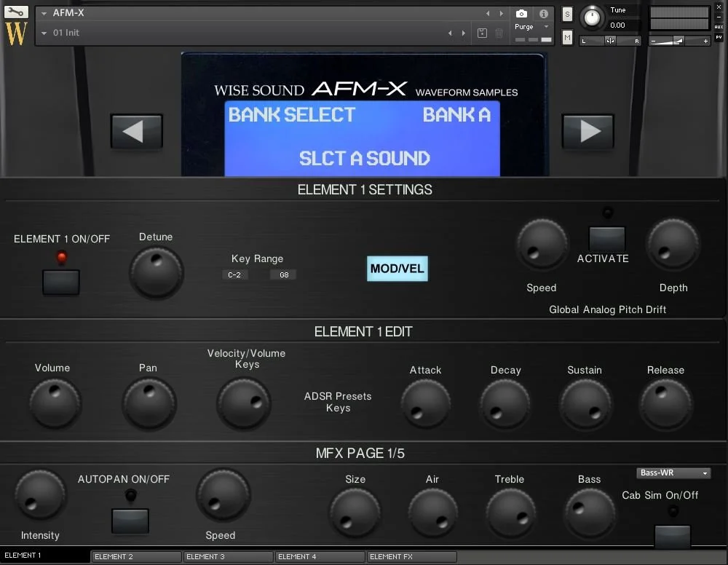This screenshot has width=728, height=565.
Task: Go to previous instrument arrow beside AFM-X
Action: [488, 13]
